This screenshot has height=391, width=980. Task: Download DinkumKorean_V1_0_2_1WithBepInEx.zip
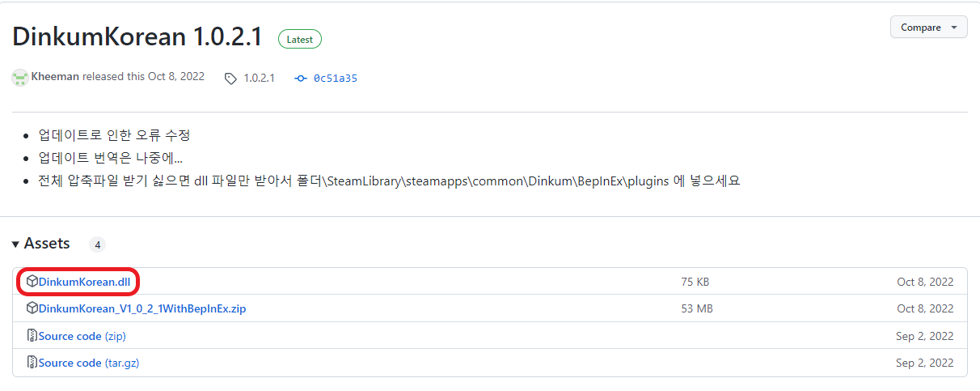[142, 308]
